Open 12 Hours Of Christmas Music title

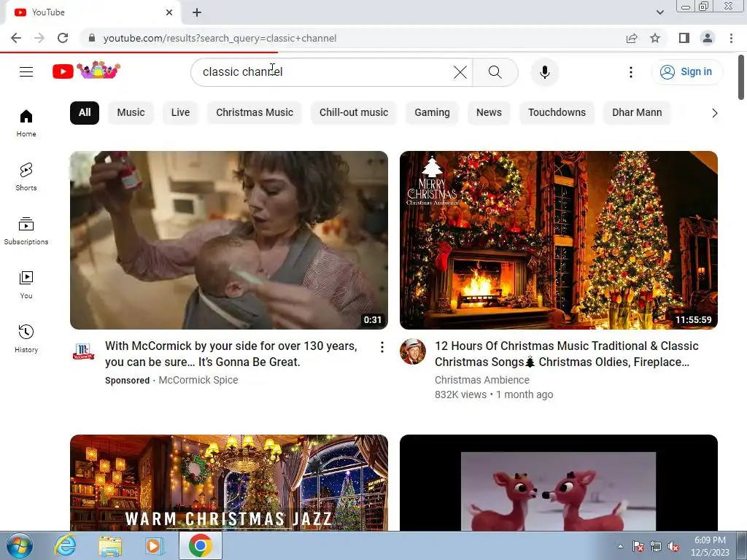point(566,354)
